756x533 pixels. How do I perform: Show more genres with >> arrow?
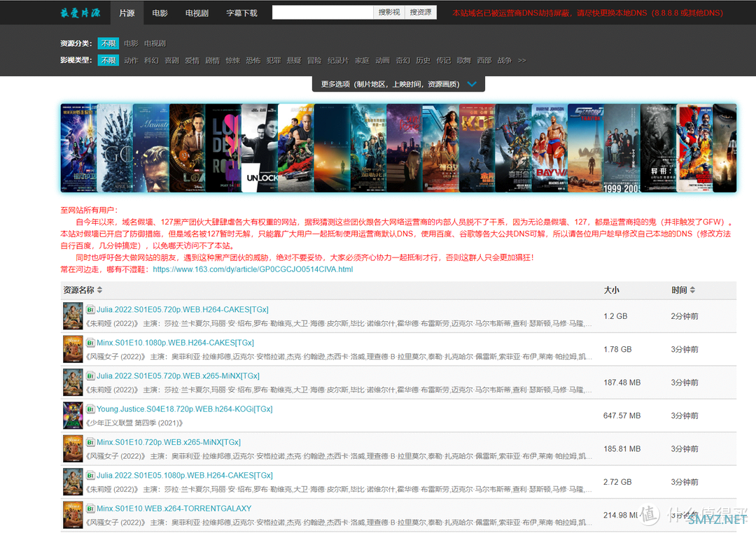(x=522, y=60)
